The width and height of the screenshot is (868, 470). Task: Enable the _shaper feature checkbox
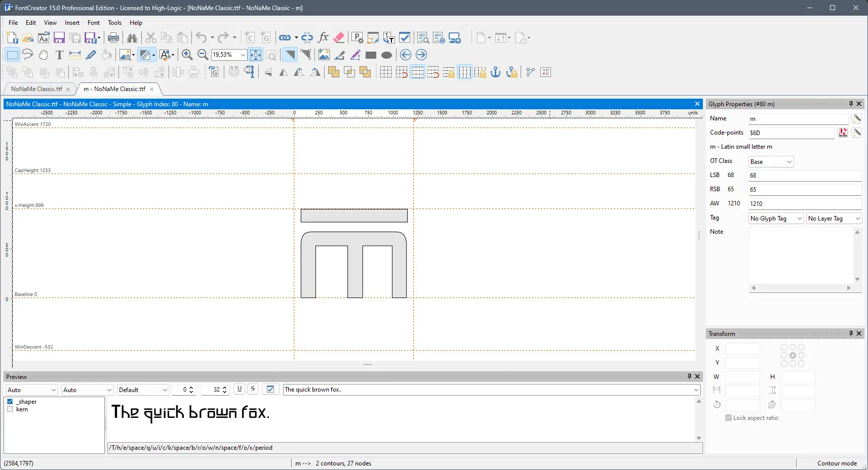[10, 402]
